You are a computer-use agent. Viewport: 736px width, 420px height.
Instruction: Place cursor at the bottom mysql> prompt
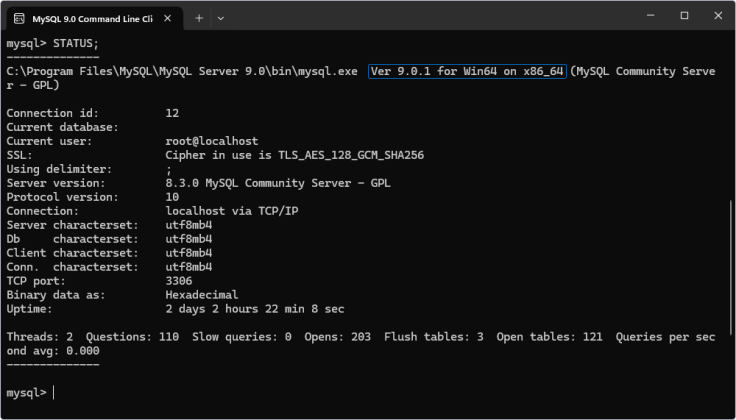[x=53, y=393]
